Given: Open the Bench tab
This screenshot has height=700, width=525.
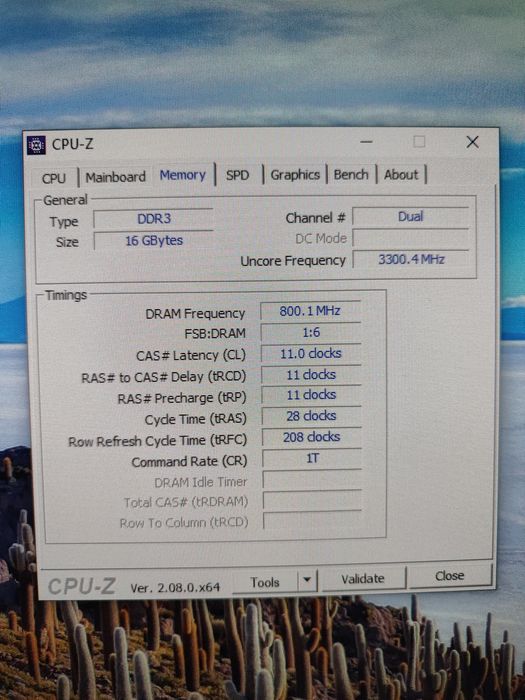Looking at the screenshot, I should (351, 175).
